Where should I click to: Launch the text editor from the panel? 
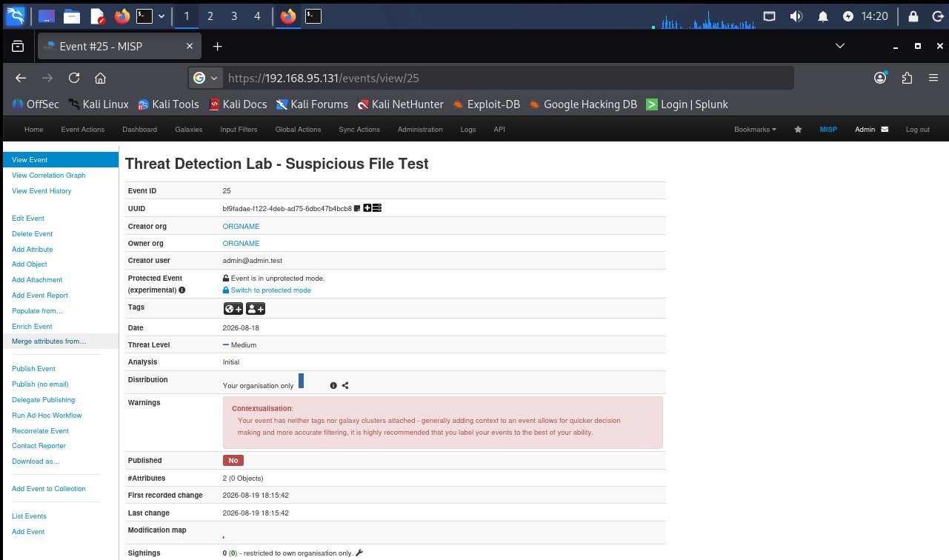(x=97, y=16)
